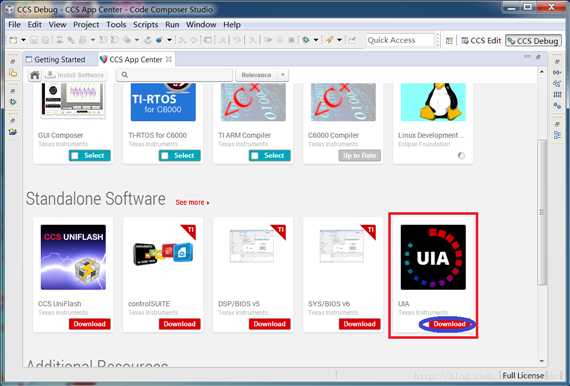Open the Project menu
Viewport: 570px width, 386px height.
coord(86,25)
